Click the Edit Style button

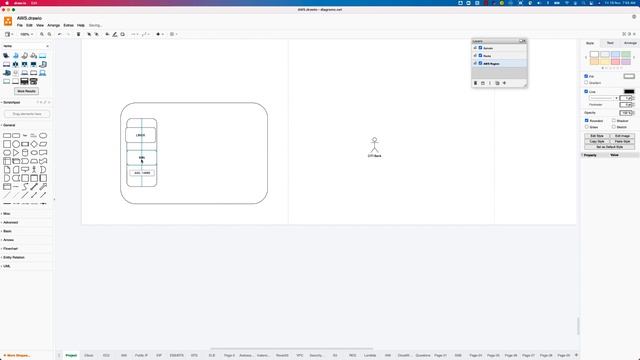tap(597, 136)
